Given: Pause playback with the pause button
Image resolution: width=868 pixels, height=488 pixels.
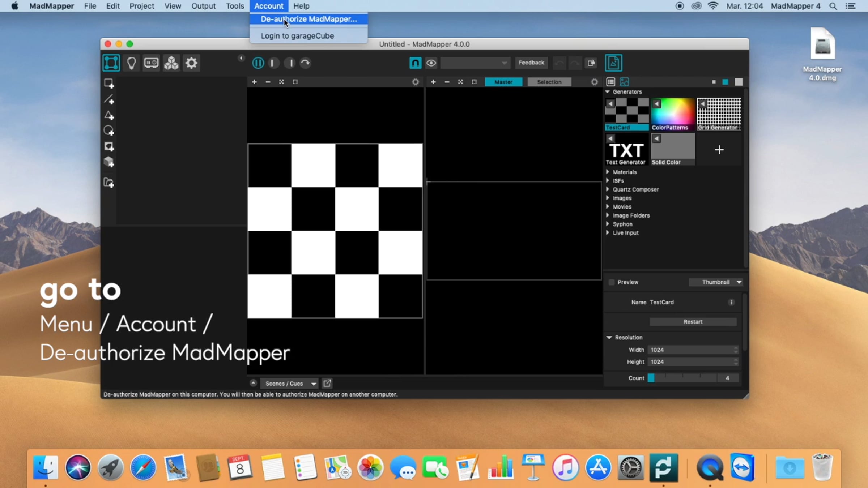Looking at the screenshot, I should [x=258, y=63].
